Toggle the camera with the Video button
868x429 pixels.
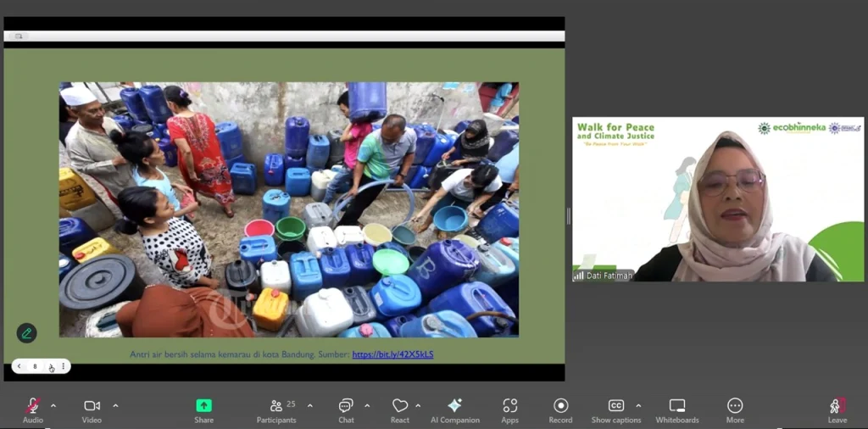(x=92, y=407)
